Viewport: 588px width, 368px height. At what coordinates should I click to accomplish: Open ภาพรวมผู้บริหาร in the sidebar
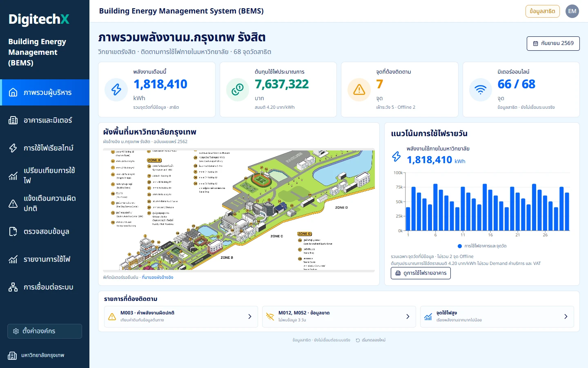coord(45,92)
